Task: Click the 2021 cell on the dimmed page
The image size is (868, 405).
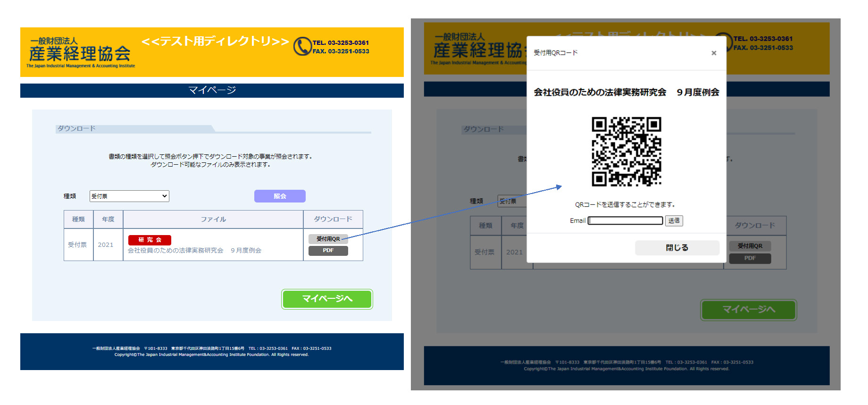Action: pyautogui.click(x=514, y=252)
